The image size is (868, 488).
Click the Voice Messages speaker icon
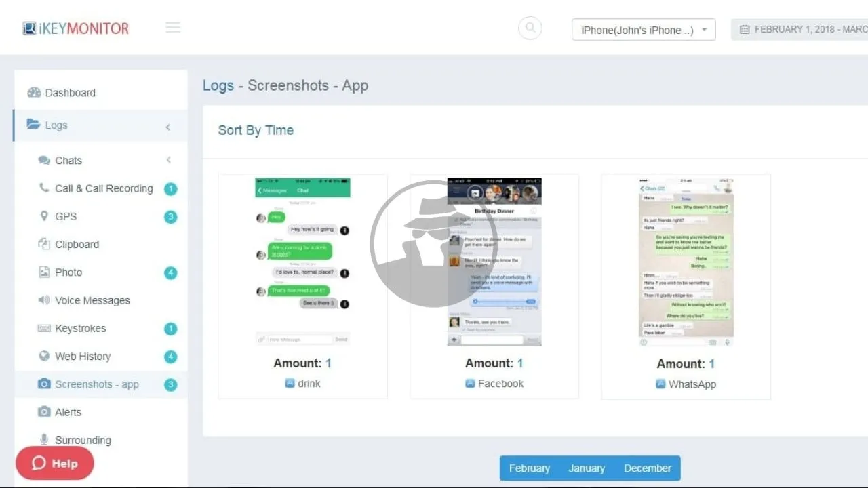tap(44, 300)
